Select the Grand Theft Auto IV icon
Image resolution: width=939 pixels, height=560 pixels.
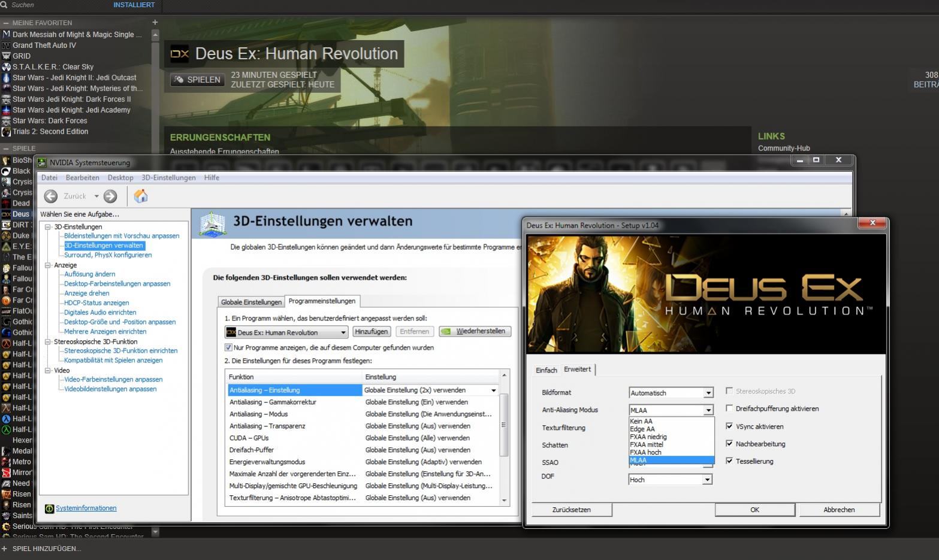coord(6,45)
